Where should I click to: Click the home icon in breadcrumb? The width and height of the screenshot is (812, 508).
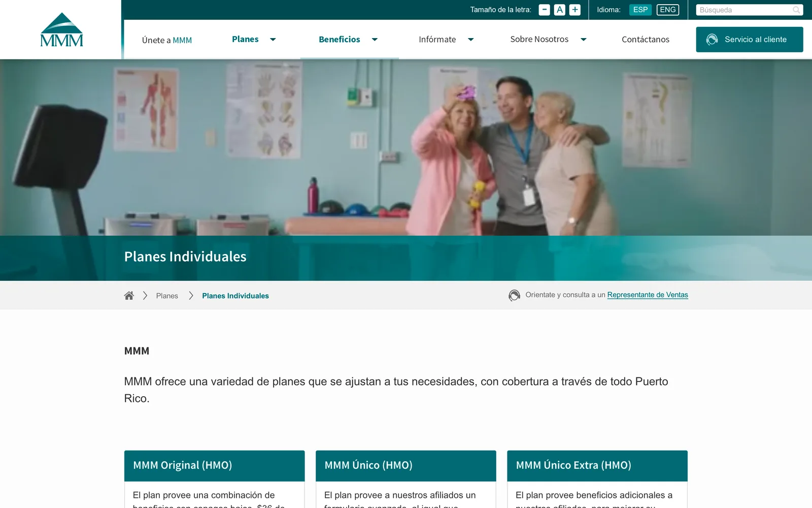tap(129, 295)
